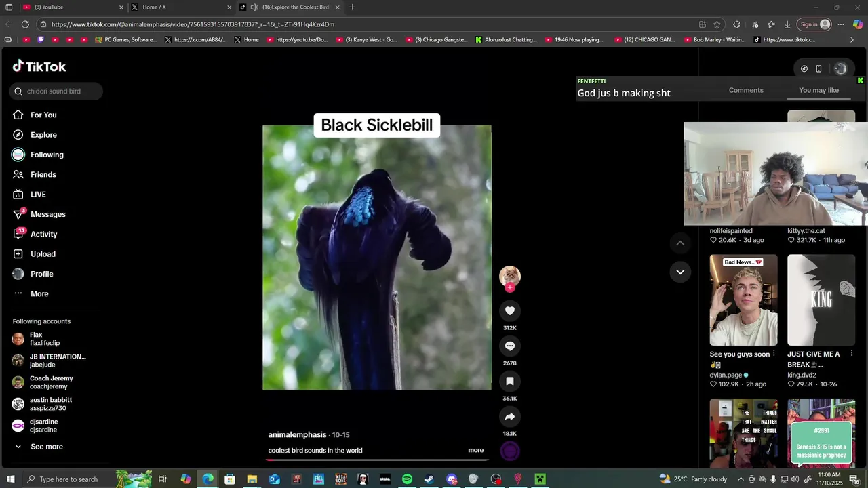
Task: Open a new browser tab
Action: click(352, 7)
